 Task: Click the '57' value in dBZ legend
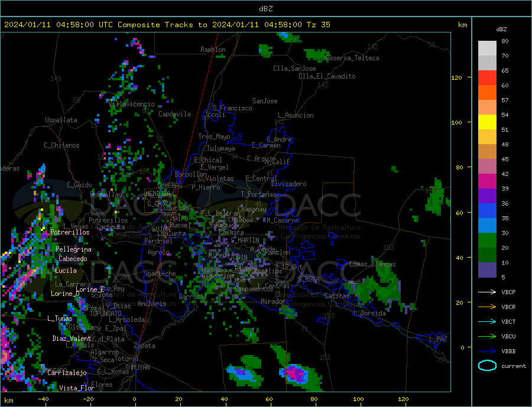505,100
